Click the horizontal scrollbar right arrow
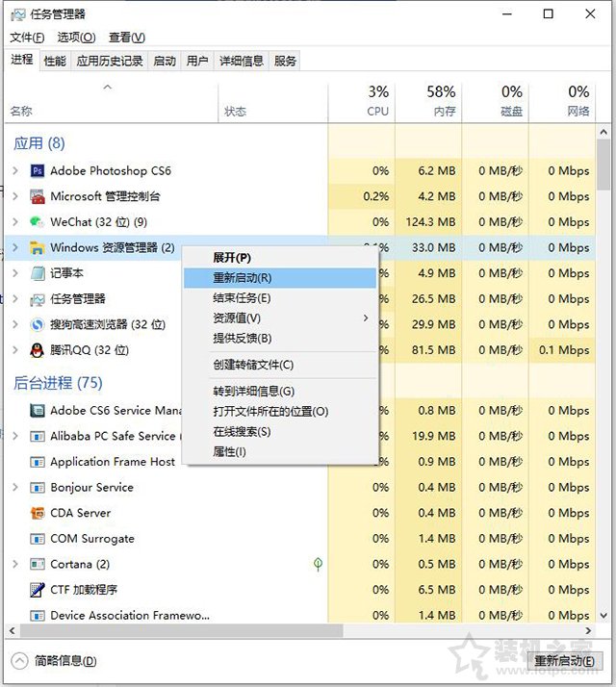Screen dimensions: 616x687 [588, 631]
